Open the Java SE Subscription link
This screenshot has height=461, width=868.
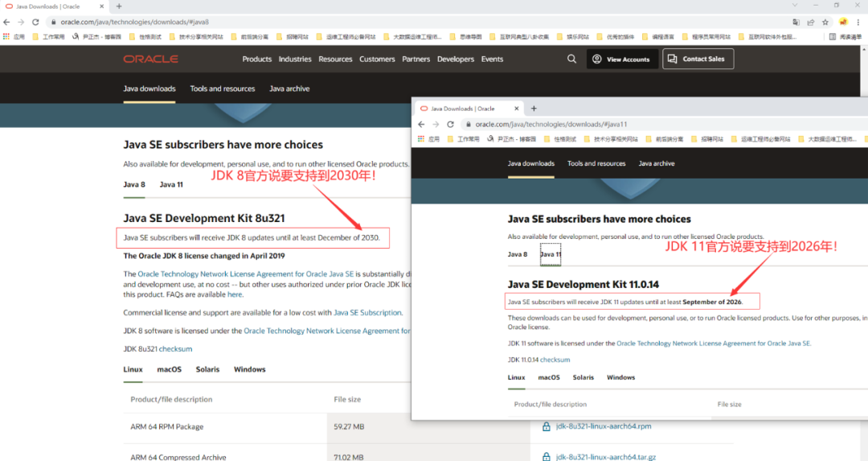367,312
